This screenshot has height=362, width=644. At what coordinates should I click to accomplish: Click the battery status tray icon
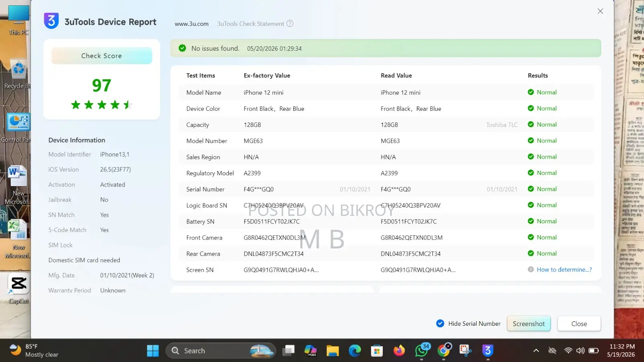[x=593, y=351]
